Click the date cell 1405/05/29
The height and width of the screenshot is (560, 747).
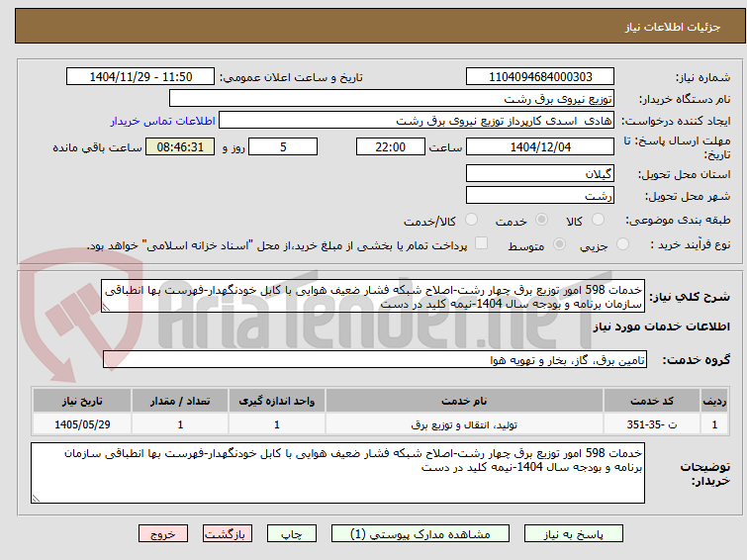82,424
